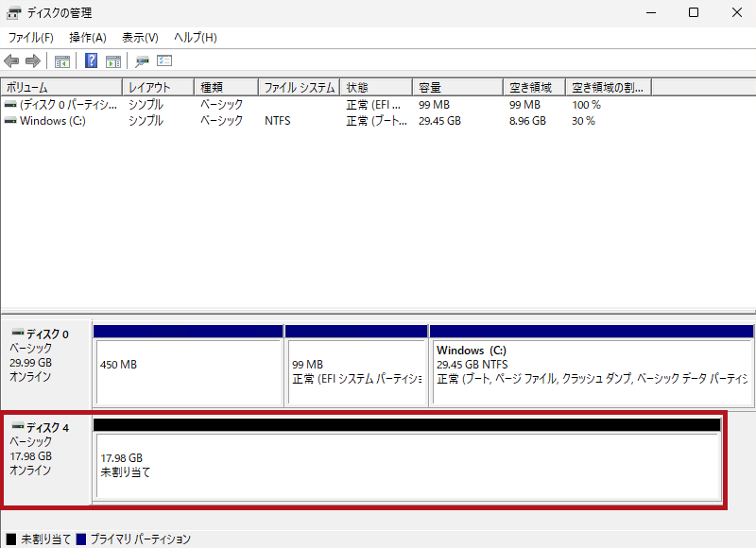This screenshot has height=548, width=756.
Task: Click the forward arrow toolbar icon
Action: [x=32, y=61]
